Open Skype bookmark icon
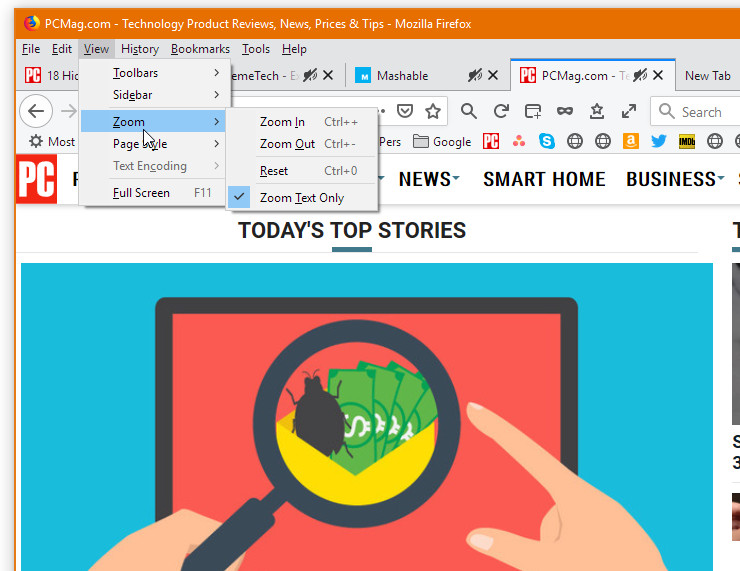This screenshot has height=571, width=740. point(547,141)
